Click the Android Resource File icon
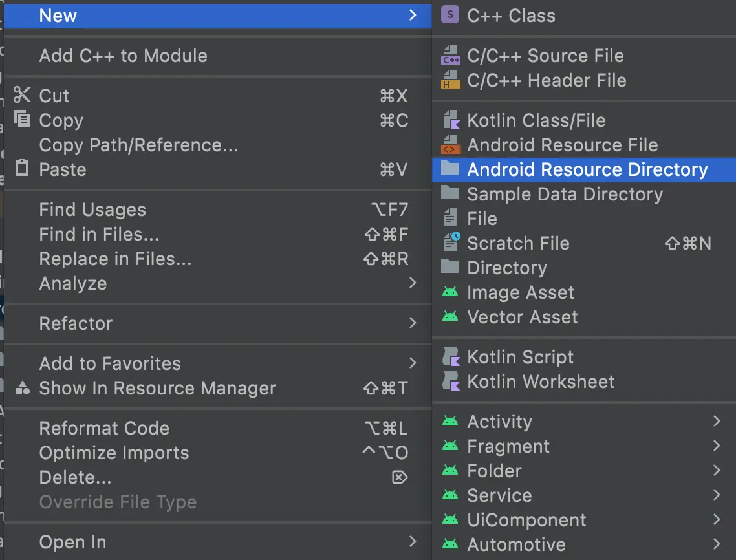The width and height of the screenshot is (736, 560). (x=449, y=145)
